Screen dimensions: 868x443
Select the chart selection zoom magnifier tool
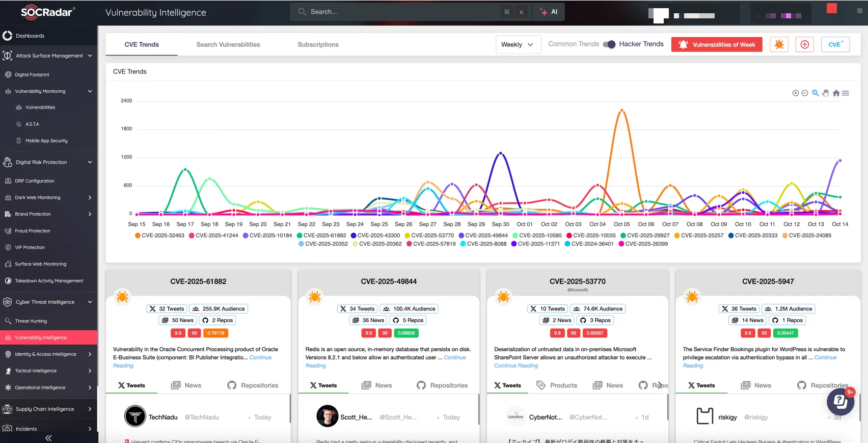point(816,93)
